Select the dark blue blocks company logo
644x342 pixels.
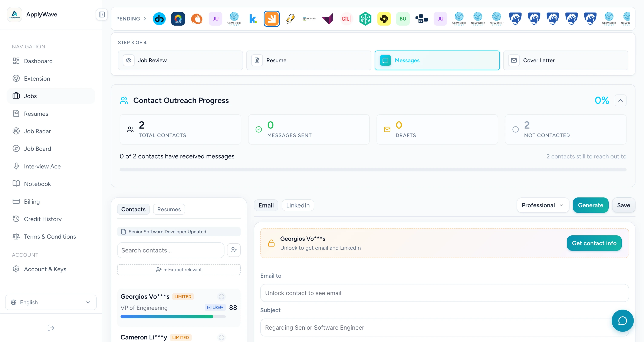click(x=421, y=19)
